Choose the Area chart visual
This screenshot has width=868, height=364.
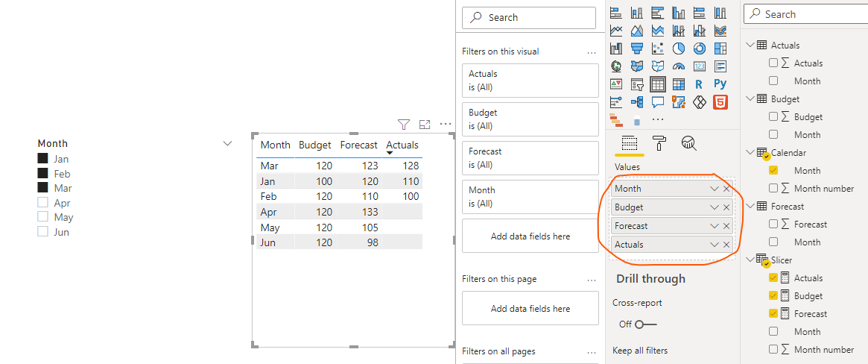click(636, 31)
